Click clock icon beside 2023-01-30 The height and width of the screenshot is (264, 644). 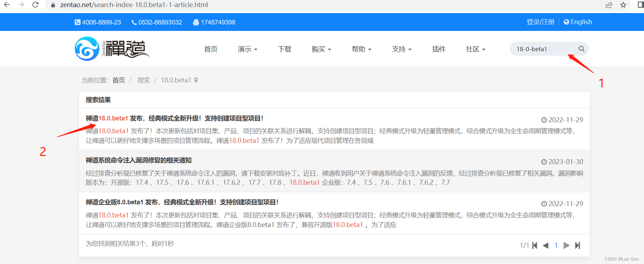coord(544,162)
